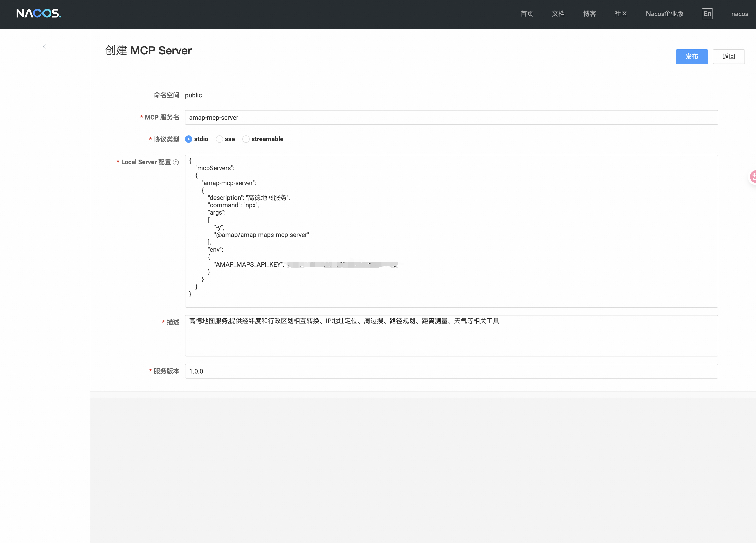Select the stdio protocol option
756x543 pixels.
(x=189, y=139)
